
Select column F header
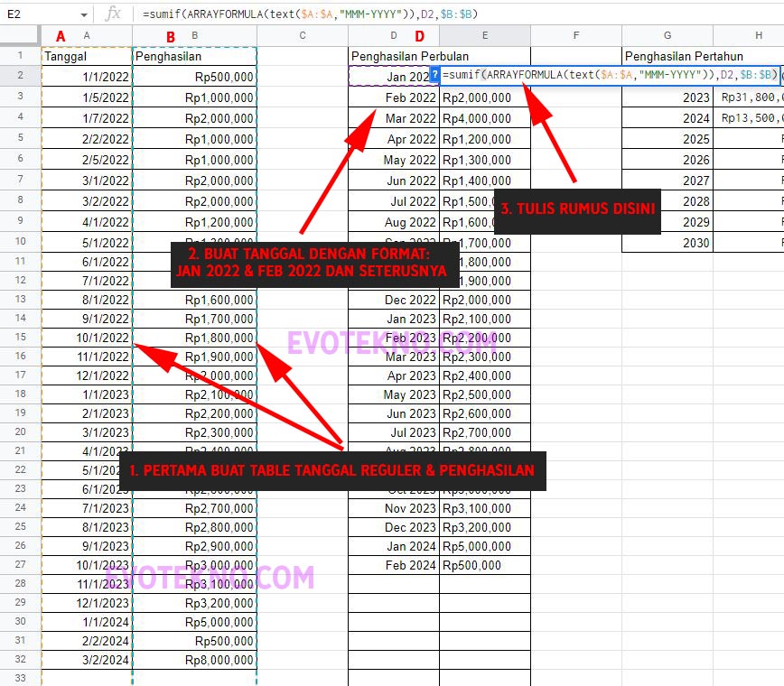tap(576, 35)
